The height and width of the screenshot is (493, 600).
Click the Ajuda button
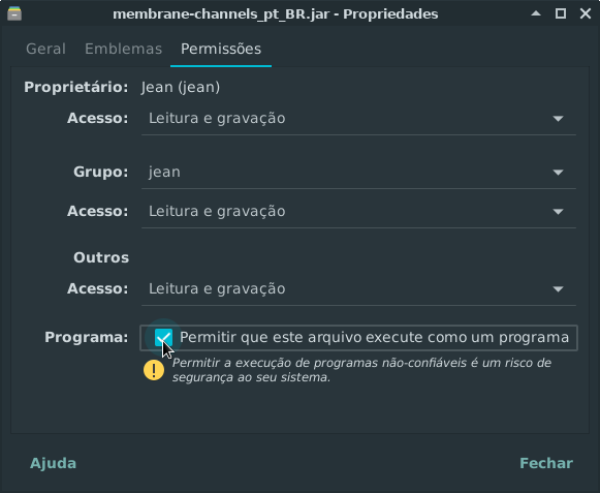pos(53,463)
